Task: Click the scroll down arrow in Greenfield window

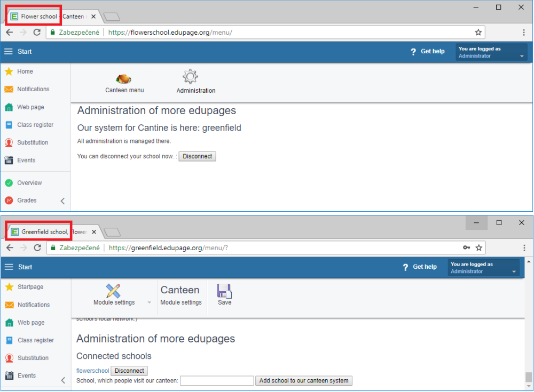Action: pos(529,386)
